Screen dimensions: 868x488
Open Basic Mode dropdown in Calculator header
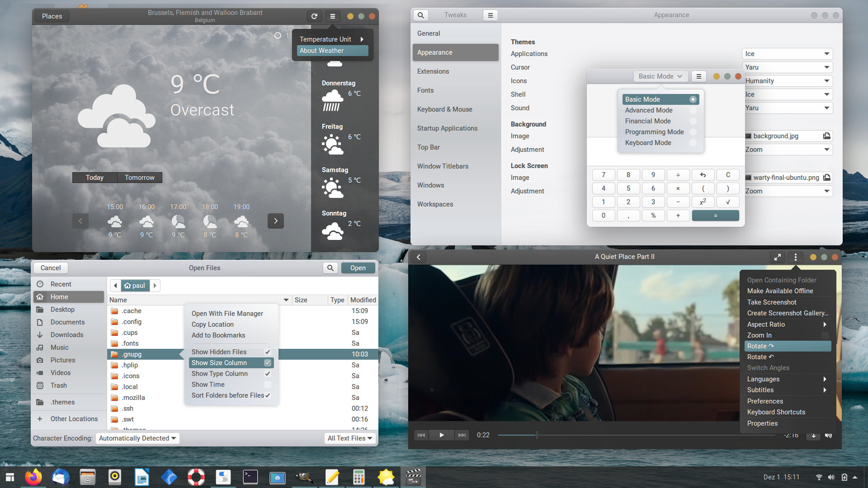coord(660,76)
